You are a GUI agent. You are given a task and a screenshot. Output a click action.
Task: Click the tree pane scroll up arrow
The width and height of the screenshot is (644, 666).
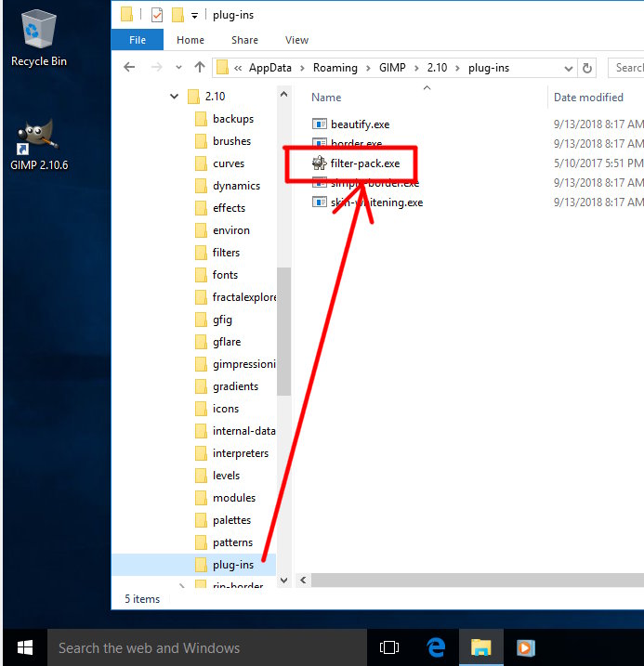pos(283,95)
